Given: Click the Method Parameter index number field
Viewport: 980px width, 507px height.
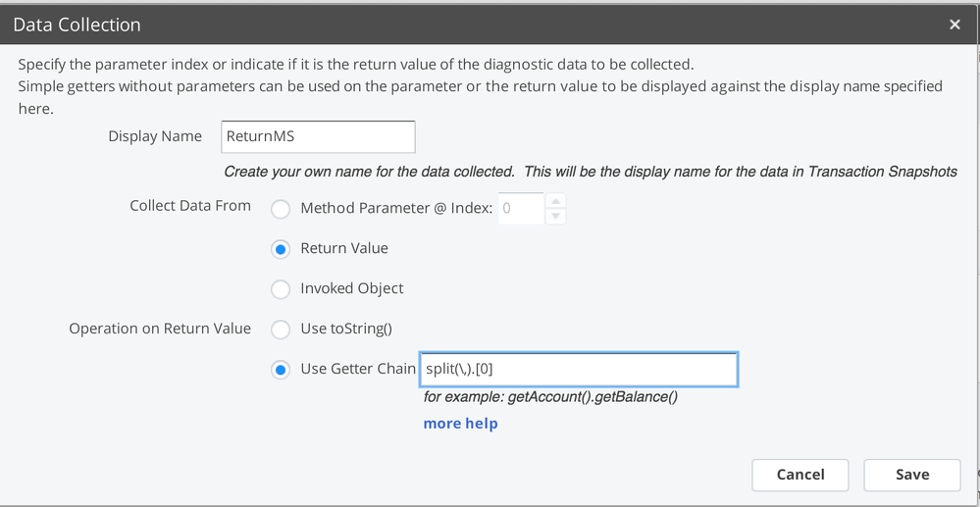Looking at the screenshot, I should 520,208.
